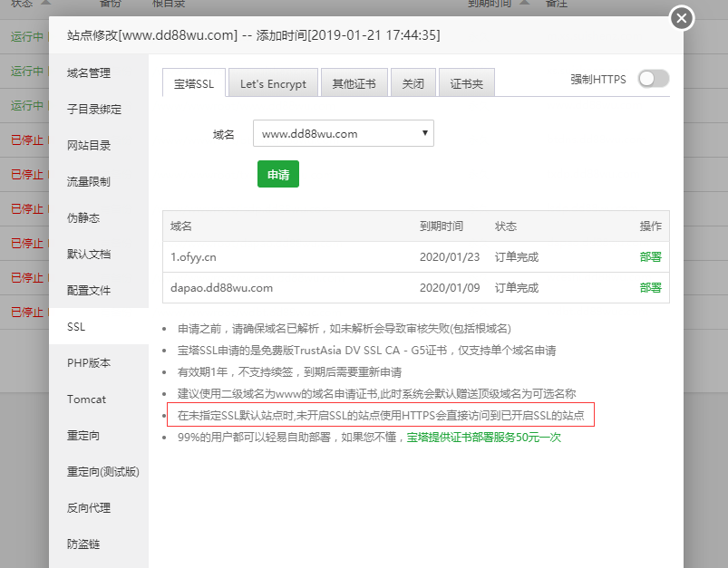The height and width of the screenshot is (568, 728).
Task: Select the 配置文件 sidebar item
Action: coord(89,291)
